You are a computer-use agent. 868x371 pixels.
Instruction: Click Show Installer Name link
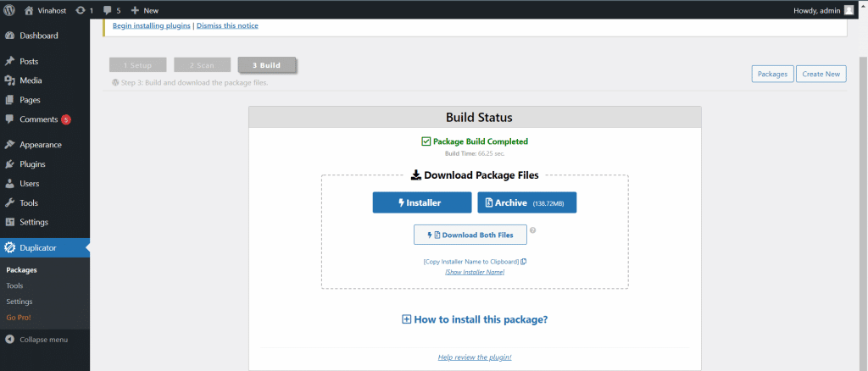point(475,272)
